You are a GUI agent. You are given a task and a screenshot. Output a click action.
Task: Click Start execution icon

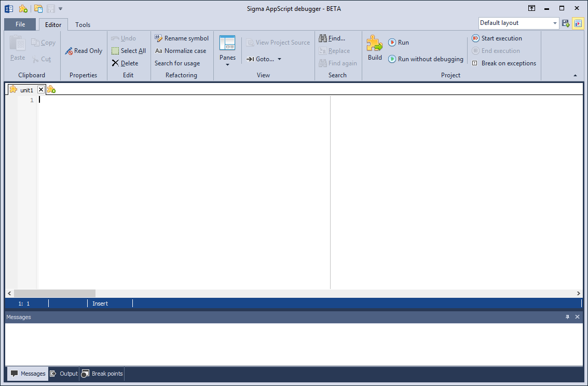pyautogui.click(x=475, y=38)
